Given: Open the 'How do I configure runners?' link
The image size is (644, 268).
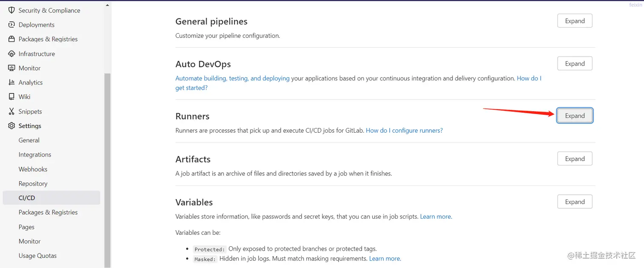Looking at the screenshot, I should (x=404, y=131).
